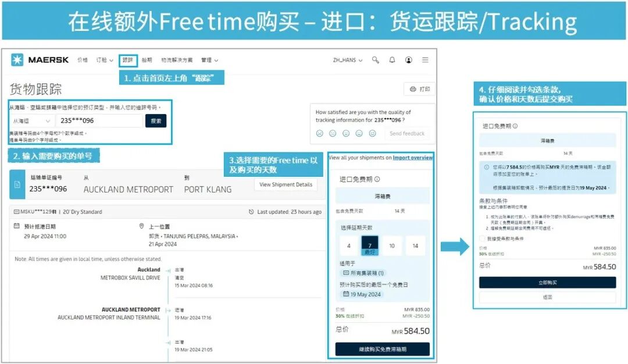
Task: Click the 19 Mar 2024 17:16 event time
Action: click(192, 317)
